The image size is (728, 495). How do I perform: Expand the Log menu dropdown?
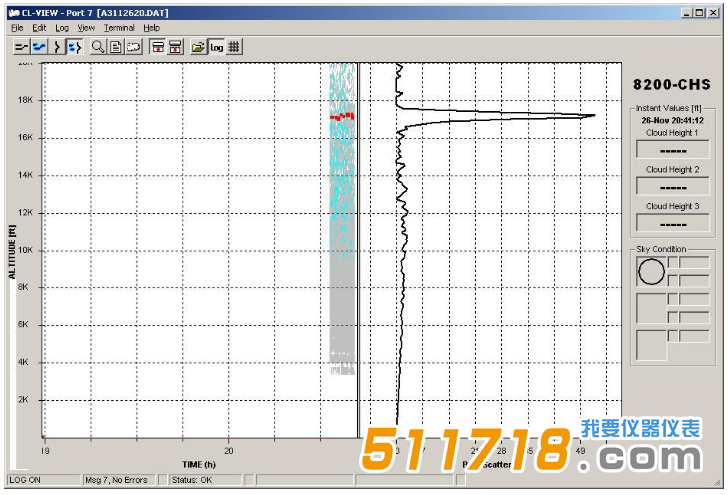(62, 28)
